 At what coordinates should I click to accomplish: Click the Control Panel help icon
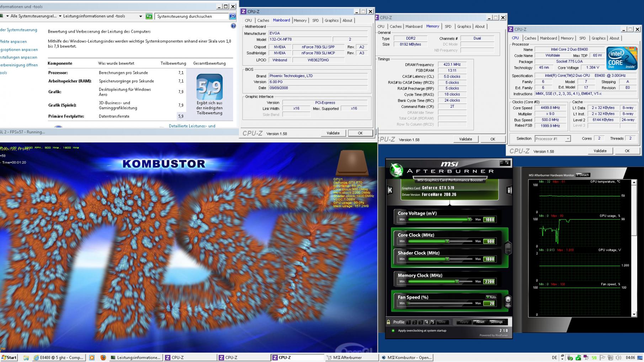pyautogui.click(x=233, y=26)
